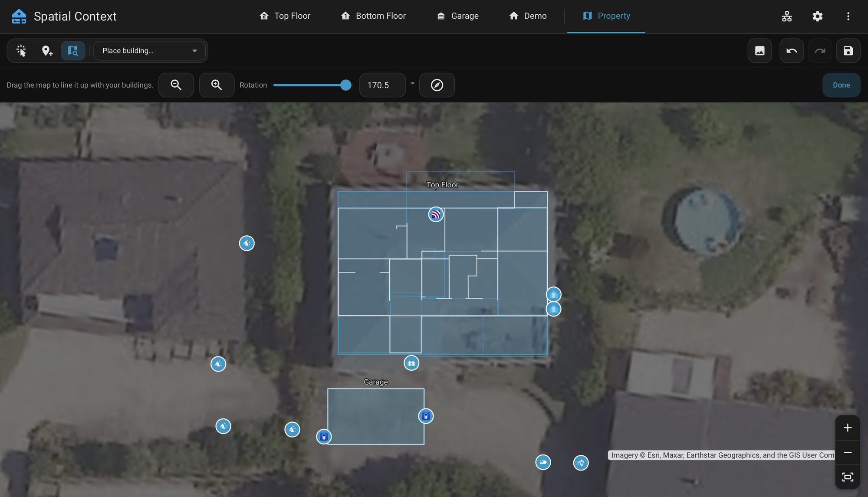Image resolution: width=868 pixels, height=497 pixels.
Task: Click the rotation value field 170.5
Action: [x=382, y=85]
